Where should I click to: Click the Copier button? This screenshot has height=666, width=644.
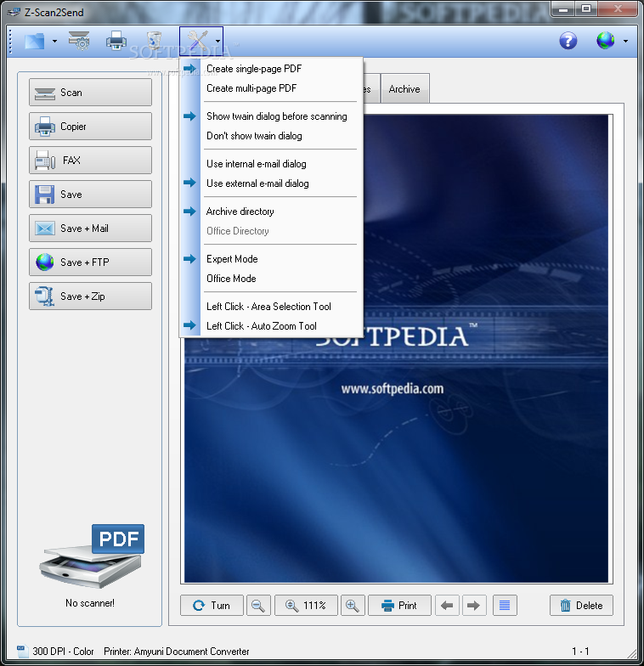point(90,126)
